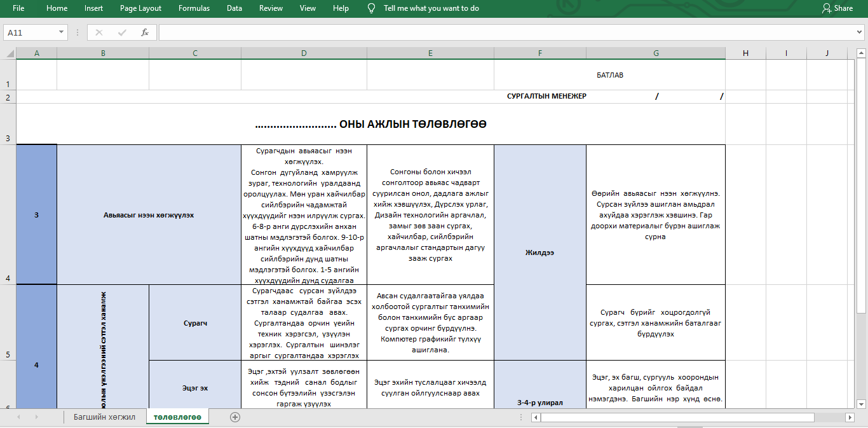Open the Help tab
This screenshot has width=868, height=428.
341,8
